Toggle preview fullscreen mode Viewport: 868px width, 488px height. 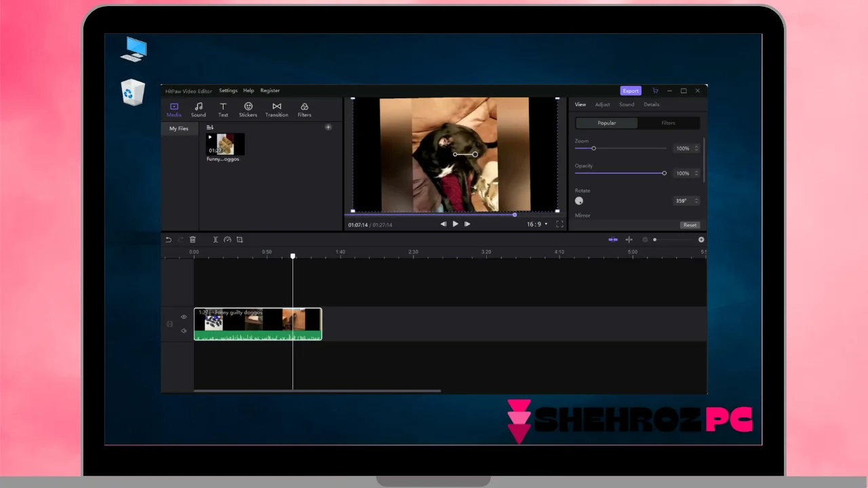pos(559,224)
